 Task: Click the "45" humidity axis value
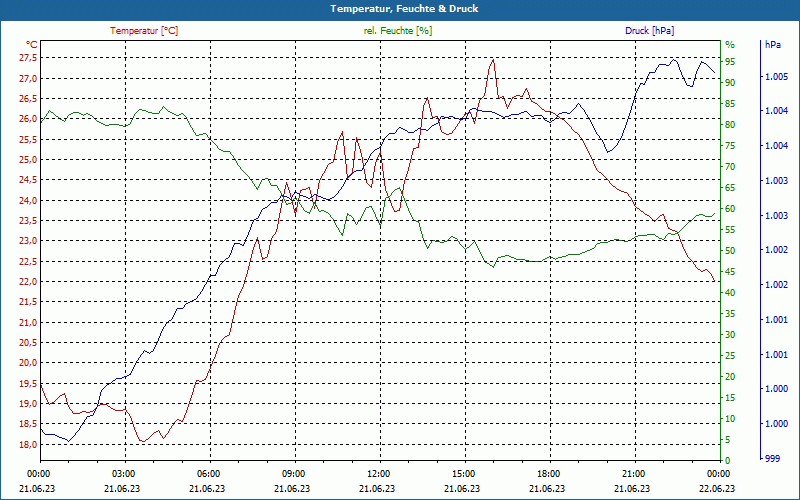coord(730,272)
